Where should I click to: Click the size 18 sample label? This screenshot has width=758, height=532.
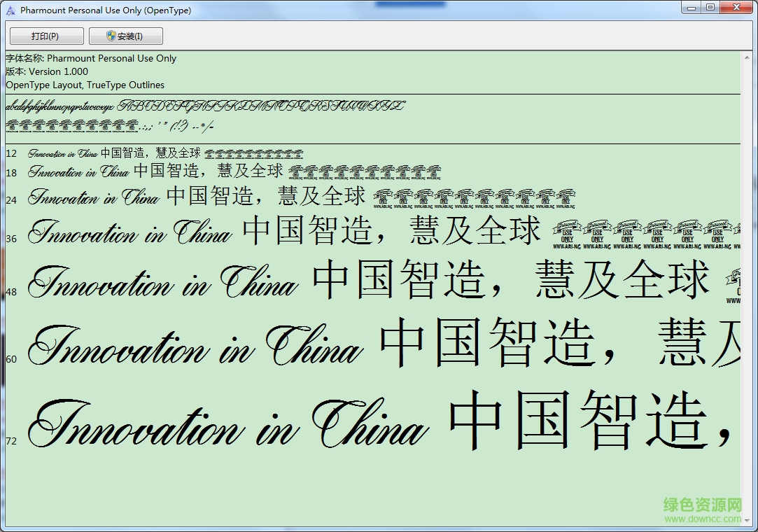pyautogui.click(x=11, y=173)
